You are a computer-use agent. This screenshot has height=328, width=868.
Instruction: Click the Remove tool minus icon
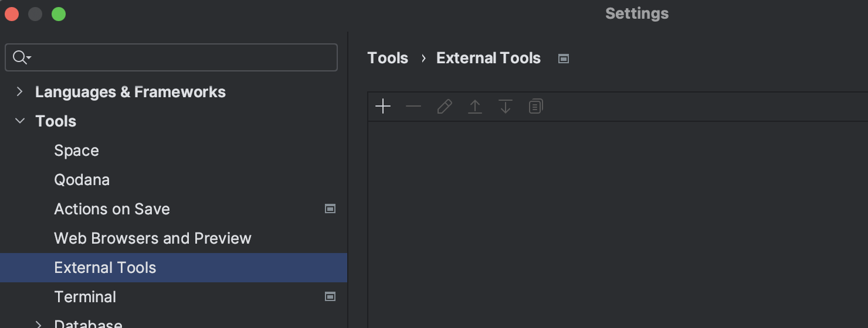(x=413, y=107)
